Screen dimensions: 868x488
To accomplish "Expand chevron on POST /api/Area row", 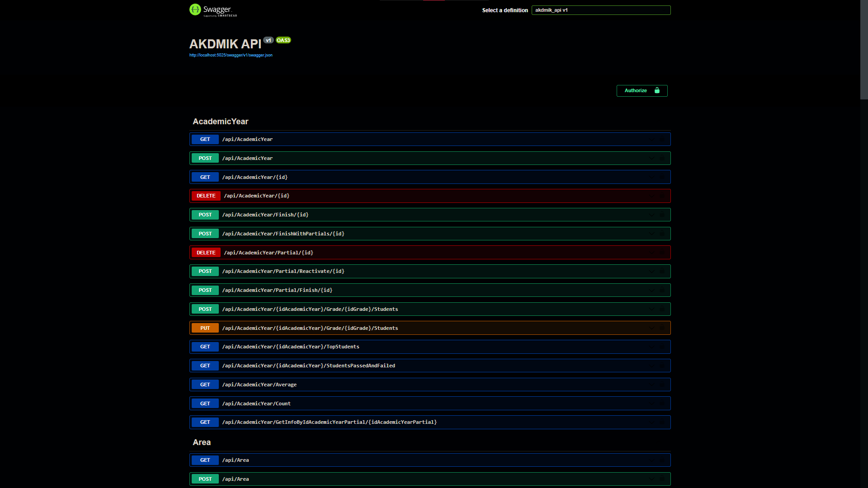I will 651,479.
